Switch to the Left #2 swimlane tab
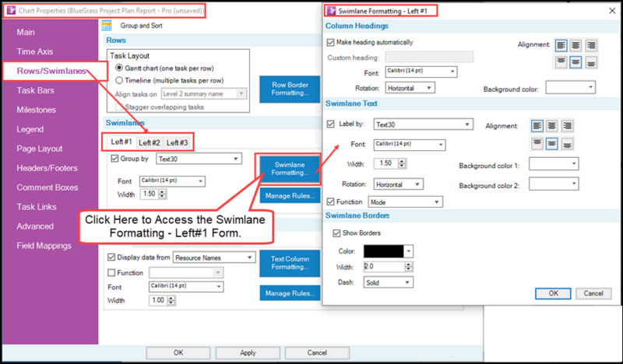Image resolution: width=623 pixels, height=364 pixels. coord(150,142)
